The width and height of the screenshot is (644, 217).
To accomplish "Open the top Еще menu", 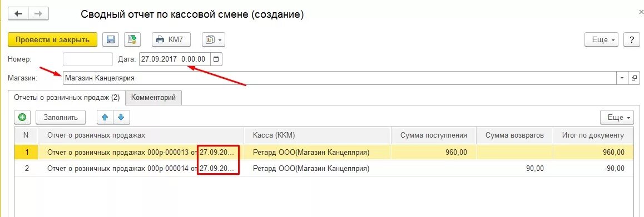I will click(601, 40).
